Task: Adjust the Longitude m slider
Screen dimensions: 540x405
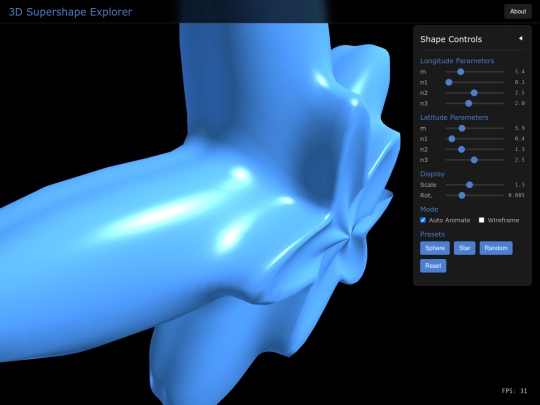Action: point(474,72)
